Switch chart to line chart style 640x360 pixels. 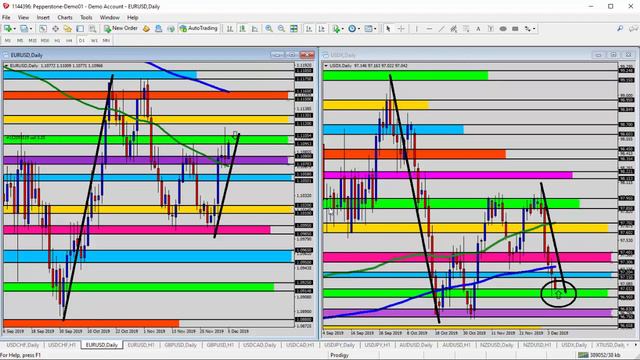tap(255, 29)
